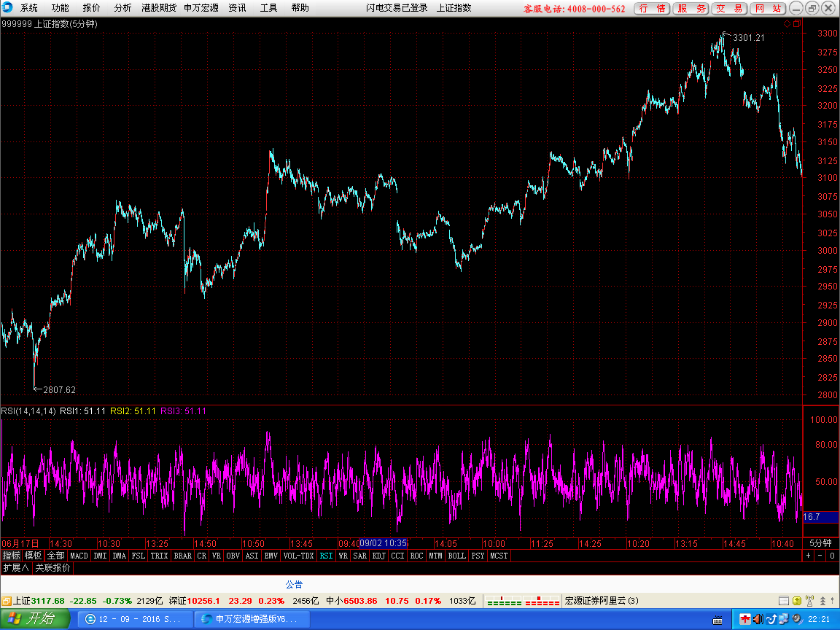The height and width of the screenshot is (630, 840).
Task: Open the 港股期货 menu
Action: click(x=159, y=8)
